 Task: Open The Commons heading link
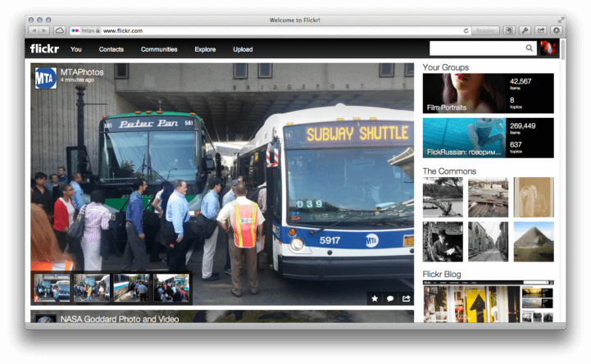coord(449,171)
